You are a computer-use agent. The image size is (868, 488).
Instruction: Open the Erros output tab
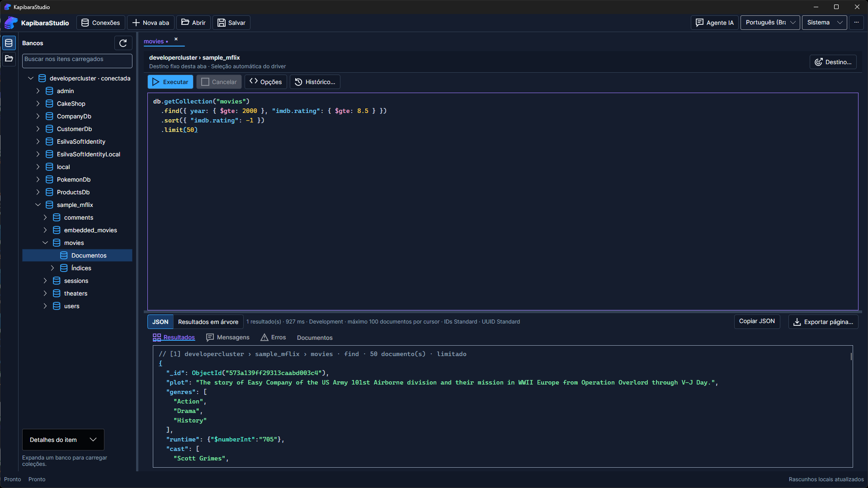pyautogui.click(x=274, y=338)
